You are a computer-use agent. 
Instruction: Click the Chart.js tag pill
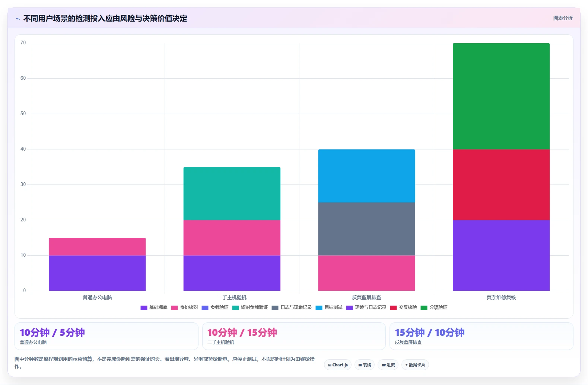[x=338, y=365]
